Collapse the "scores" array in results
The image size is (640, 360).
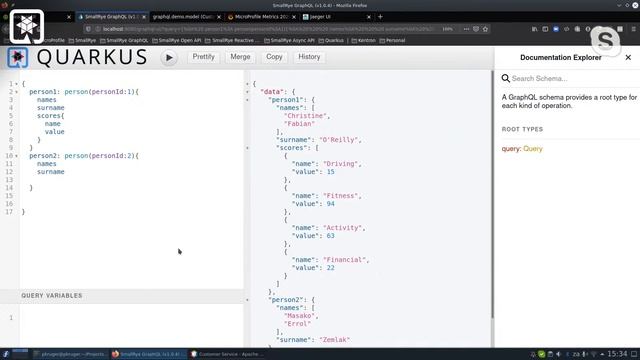tap(247, 148)
